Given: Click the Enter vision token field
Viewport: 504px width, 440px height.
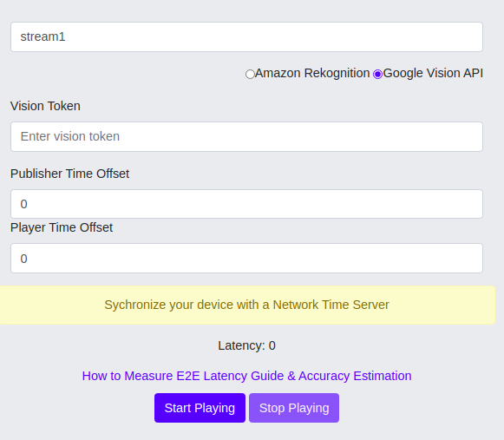Looking at the screenshot, I should [x=246, y=136].
